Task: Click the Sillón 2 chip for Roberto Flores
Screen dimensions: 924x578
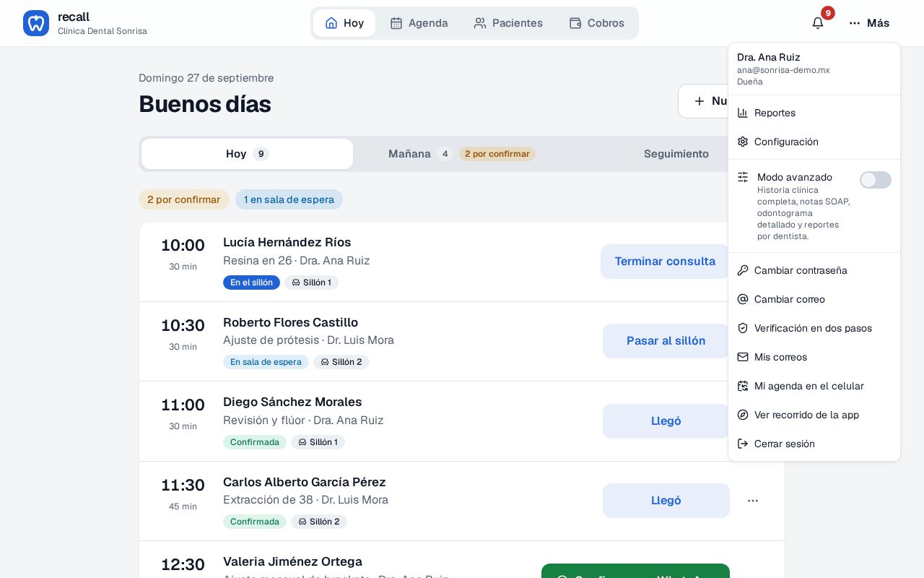Action: (341, 362)
